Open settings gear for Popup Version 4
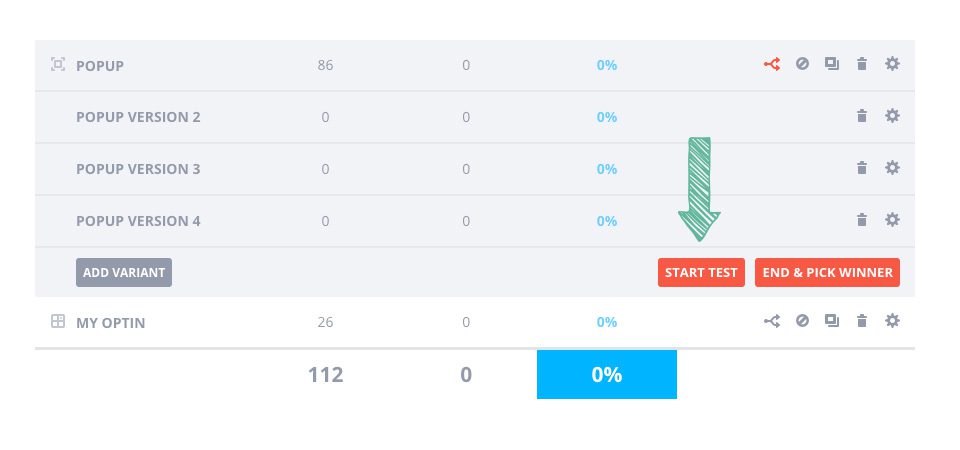 pyautogui.click(x=892, y=221)
